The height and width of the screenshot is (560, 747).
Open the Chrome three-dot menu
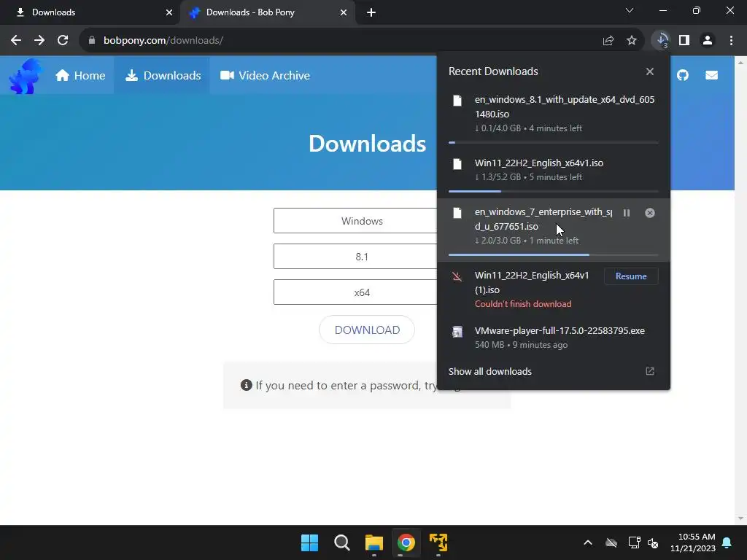point(731,41)
